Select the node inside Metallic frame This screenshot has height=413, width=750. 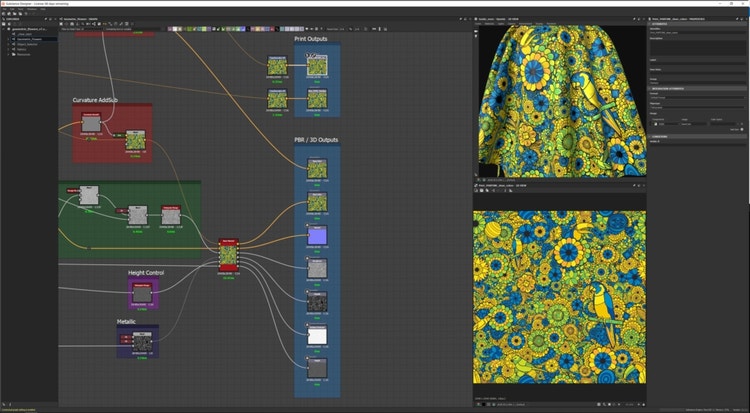[x=143, y=341]
